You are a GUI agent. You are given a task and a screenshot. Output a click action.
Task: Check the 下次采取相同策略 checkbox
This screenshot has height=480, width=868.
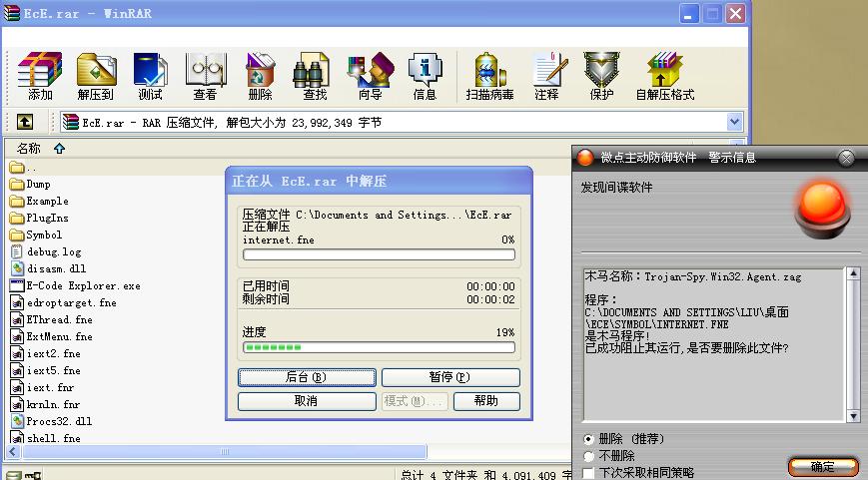point(589,473)
